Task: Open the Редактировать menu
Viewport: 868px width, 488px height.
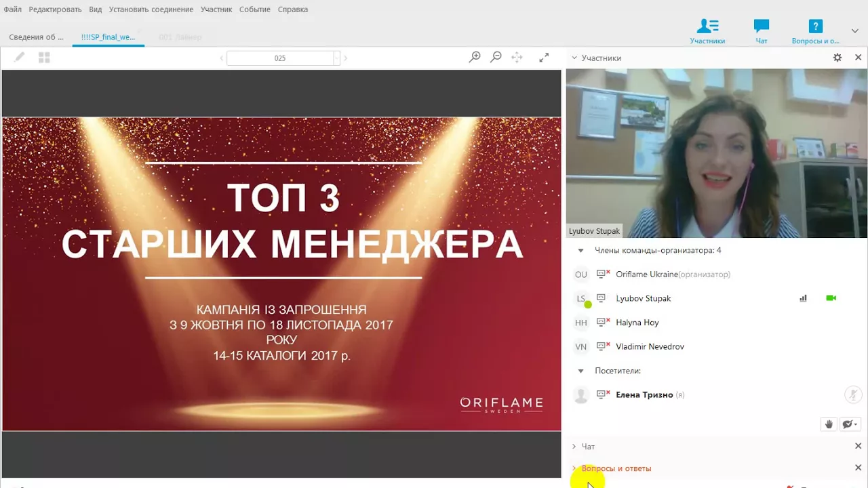Action: tap(55, 9)
